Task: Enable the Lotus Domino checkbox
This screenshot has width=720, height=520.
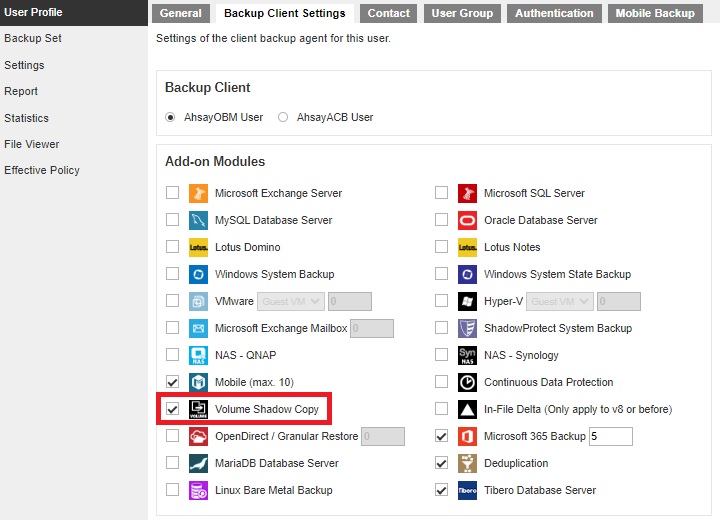Action: [173, 247]
